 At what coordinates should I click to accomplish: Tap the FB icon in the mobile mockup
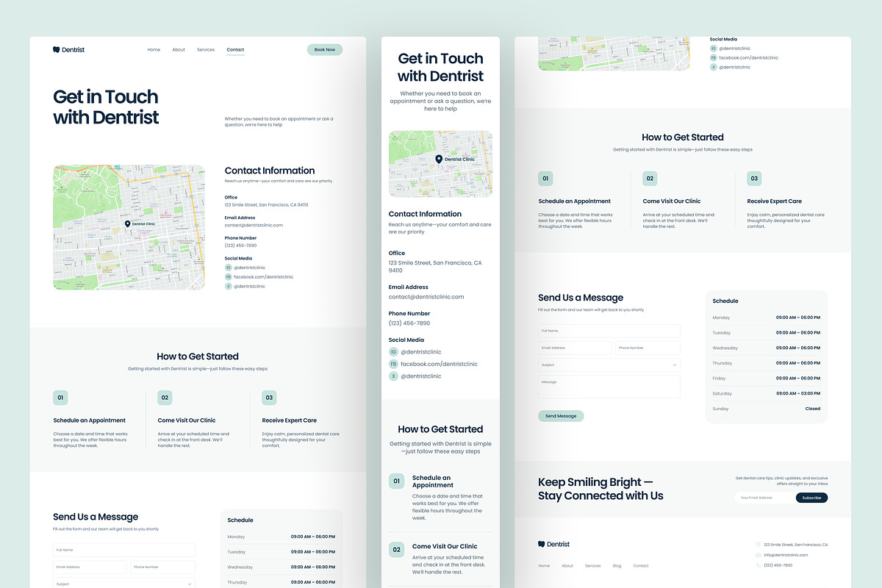393,364
